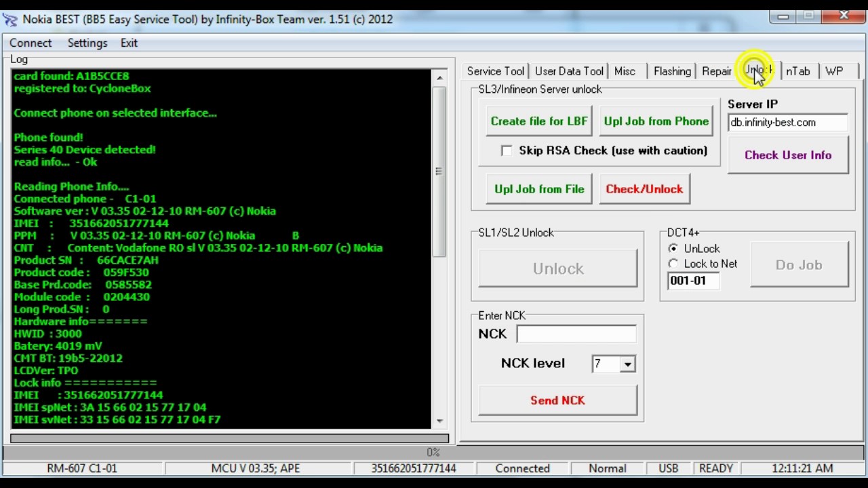Screen dimensions: 868x488
Task: Click 'Batery: 4019 mV' log line
Action: tap(58, 346)
